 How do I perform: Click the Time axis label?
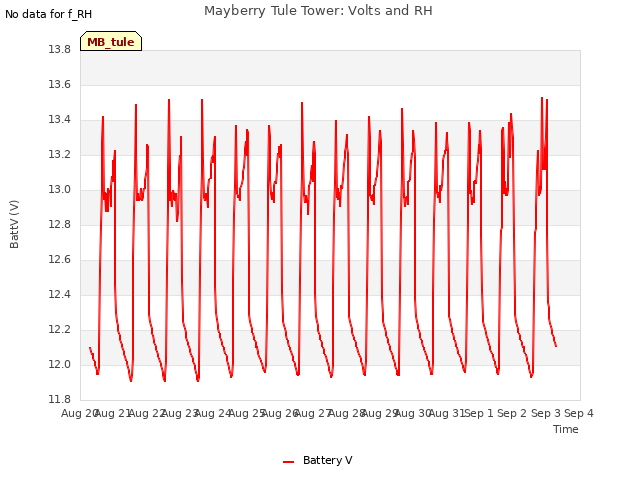coord(565,429)
